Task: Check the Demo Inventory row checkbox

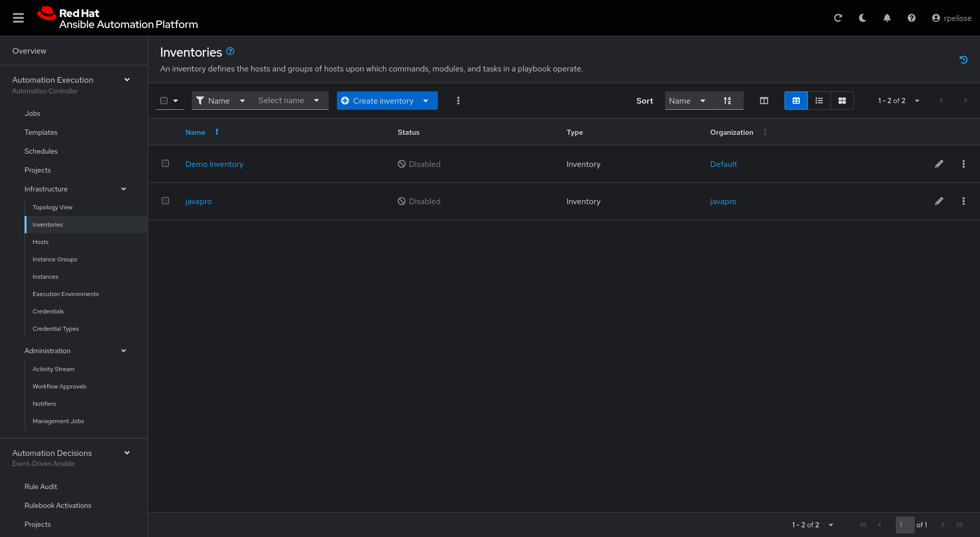Action: tap(165, 163)
